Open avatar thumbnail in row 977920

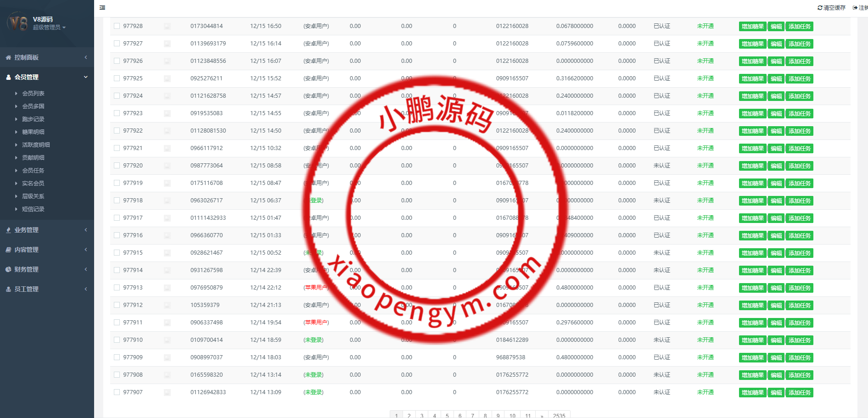167,166
